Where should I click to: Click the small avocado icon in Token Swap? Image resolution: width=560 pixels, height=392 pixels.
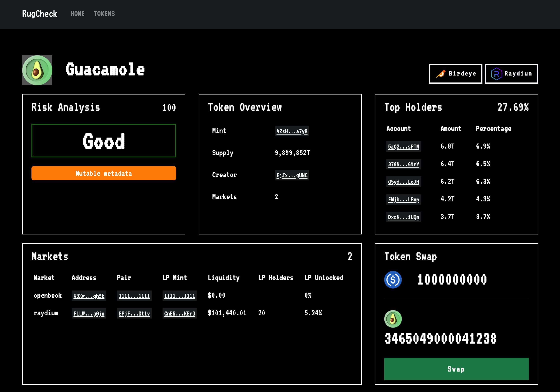[x=393, y=319]
